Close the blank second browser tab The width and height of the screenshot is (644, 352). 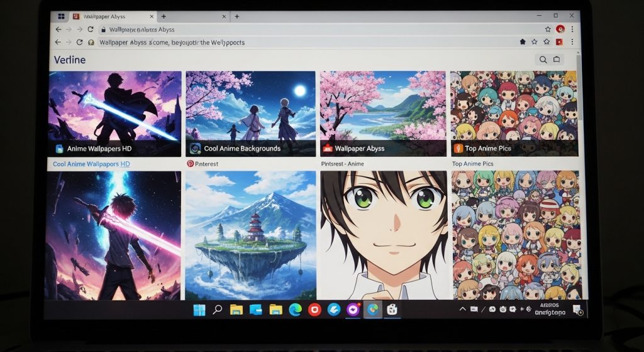click(x=225, y=16)
